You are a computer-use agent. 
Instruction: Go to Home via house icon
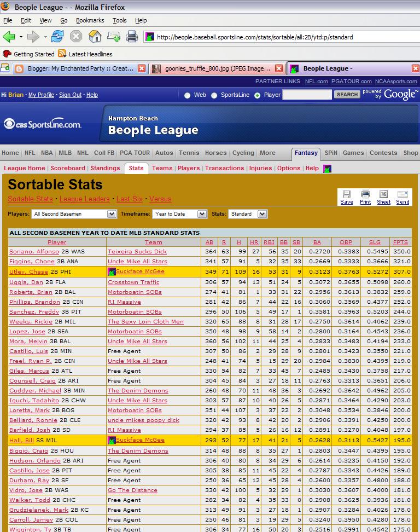pyautogui.click(x=95, y=36)
